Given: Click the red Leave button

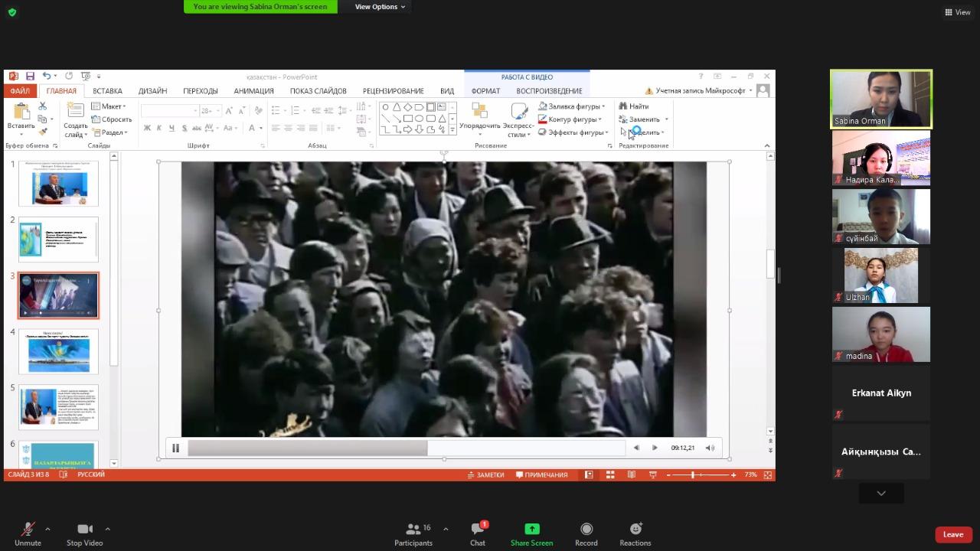Looking at the screenshot, I should coord(952,534).
